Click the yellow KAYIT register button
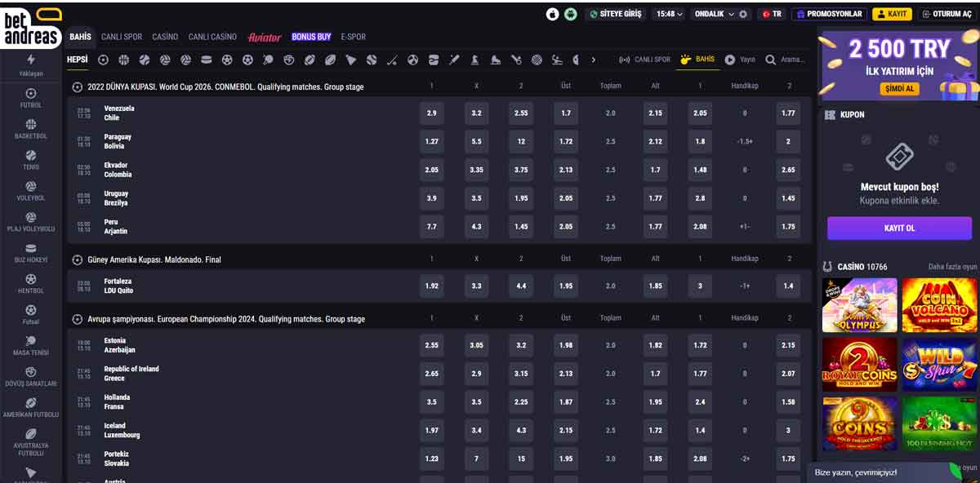 (892, 14)
